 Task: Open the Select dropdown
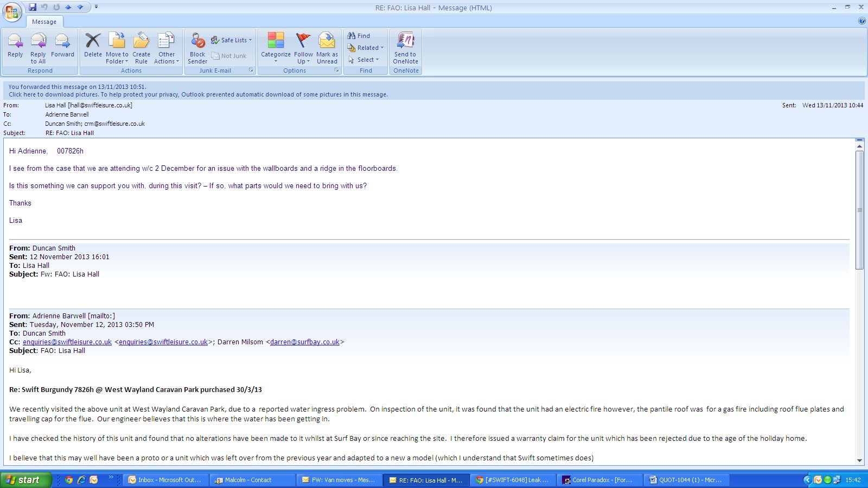coord(363,60)
